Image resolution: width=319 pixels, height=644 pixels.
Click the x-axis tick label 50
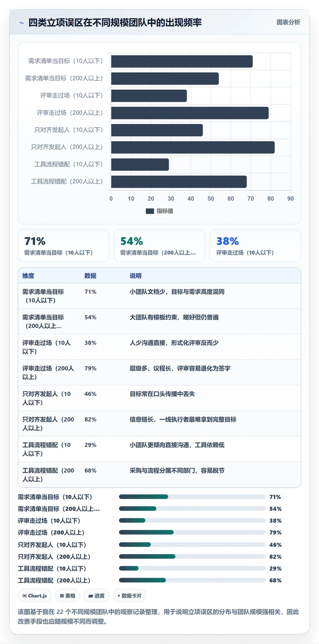click(x=211, y=198)
